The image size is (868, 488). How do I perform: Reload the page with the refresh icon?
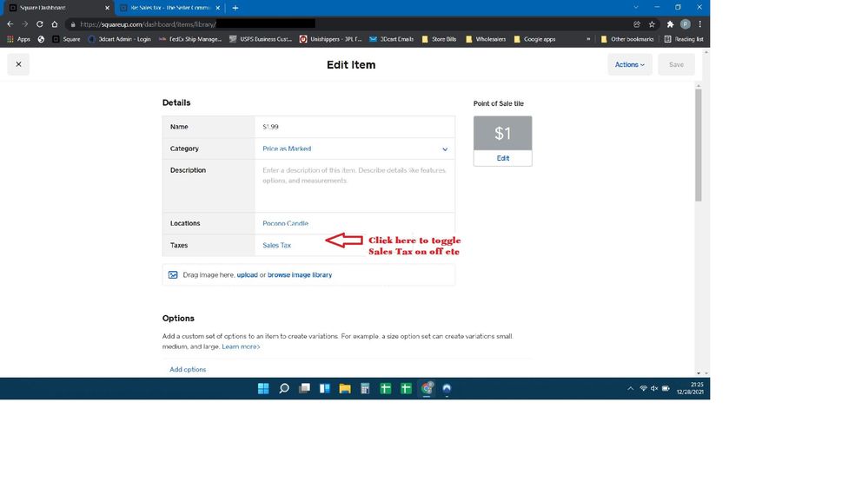40,24
